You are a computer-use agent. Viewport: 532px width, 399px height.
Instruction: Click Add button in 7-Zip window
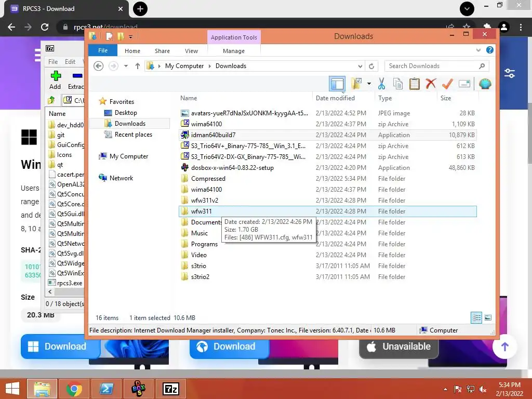pos(55,80)
